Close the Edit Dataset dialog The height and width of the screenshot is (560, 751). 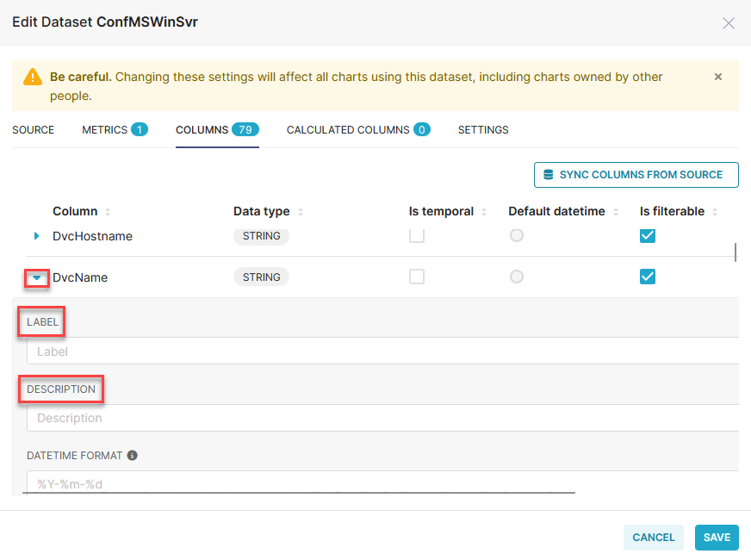click(729, 23)
